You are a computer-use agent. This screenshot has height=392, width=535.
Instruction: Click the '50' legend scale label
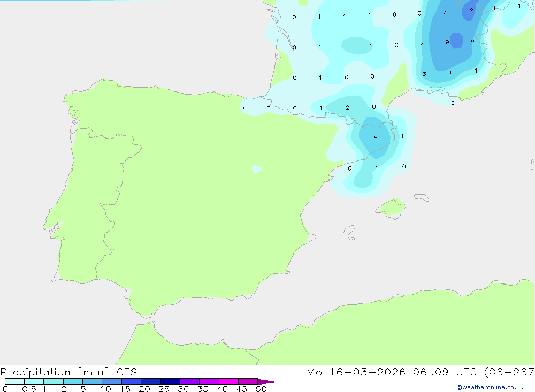tap(261, 389)
